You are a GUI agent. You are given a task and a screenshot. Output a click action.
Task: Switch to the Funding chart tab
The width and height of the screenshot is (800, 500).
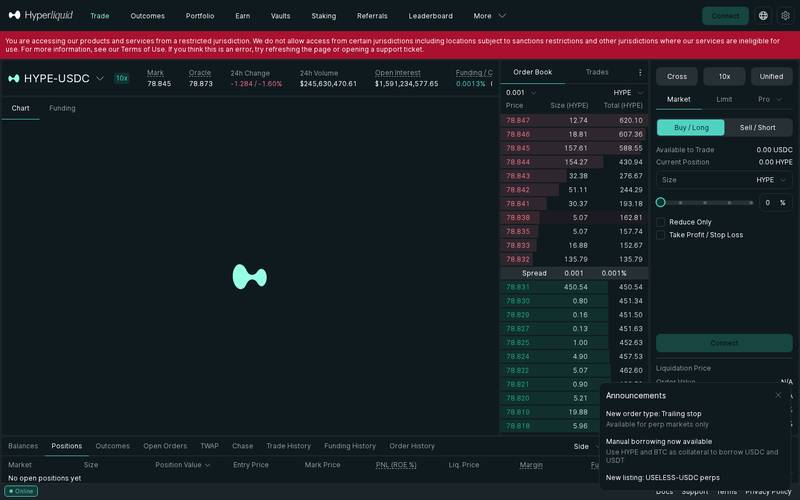62,108
